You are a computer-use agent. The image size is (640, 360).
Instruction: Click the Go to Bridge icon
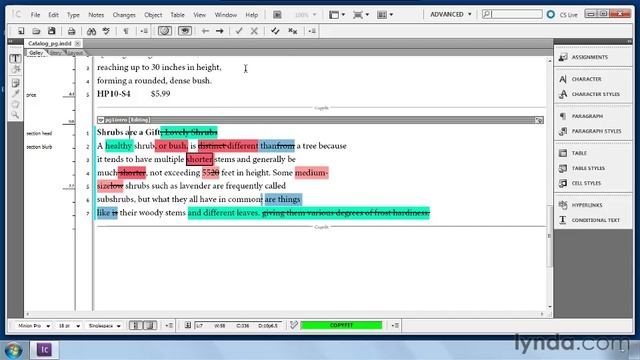pos(277,15)
